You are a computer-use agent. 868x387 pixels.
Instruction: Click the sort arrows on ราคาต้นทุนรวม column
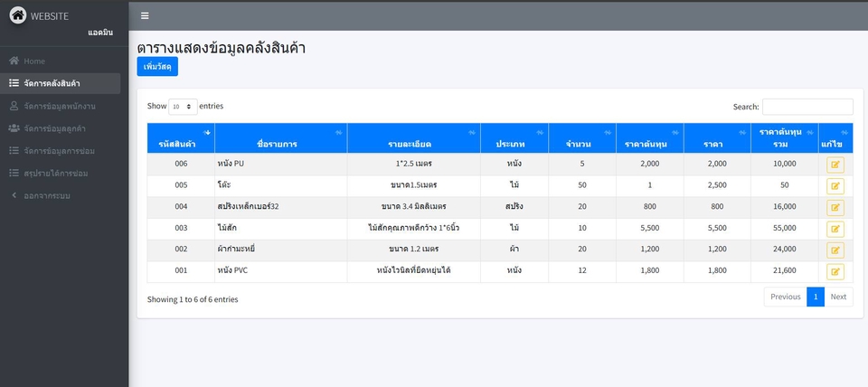pos(810,132)
